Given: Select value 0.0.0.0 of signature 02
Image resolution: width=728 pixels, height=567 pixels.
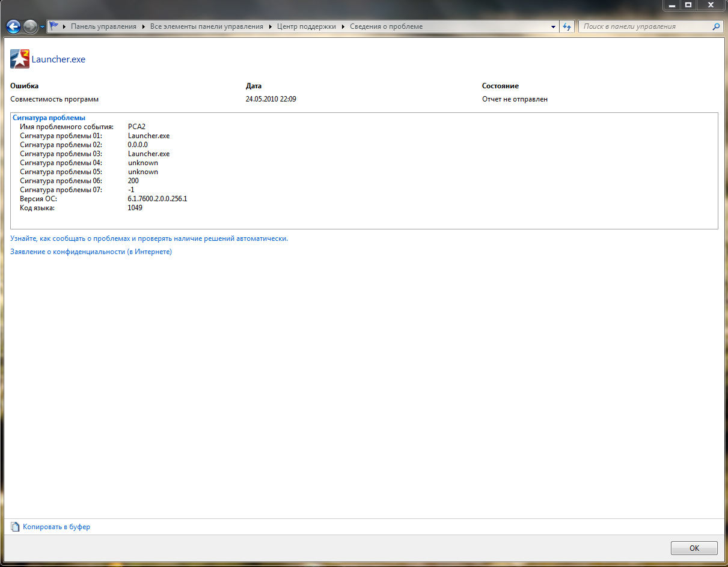Looking at the screenshot, I should pyautogui.click(x=138, y=145).
